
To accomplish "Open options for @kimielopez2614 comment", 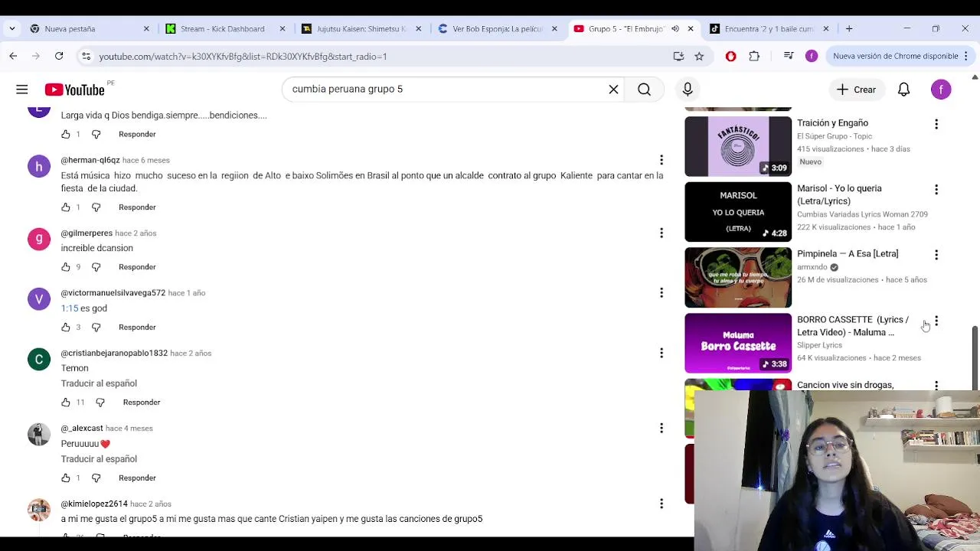I will [661, 504].
